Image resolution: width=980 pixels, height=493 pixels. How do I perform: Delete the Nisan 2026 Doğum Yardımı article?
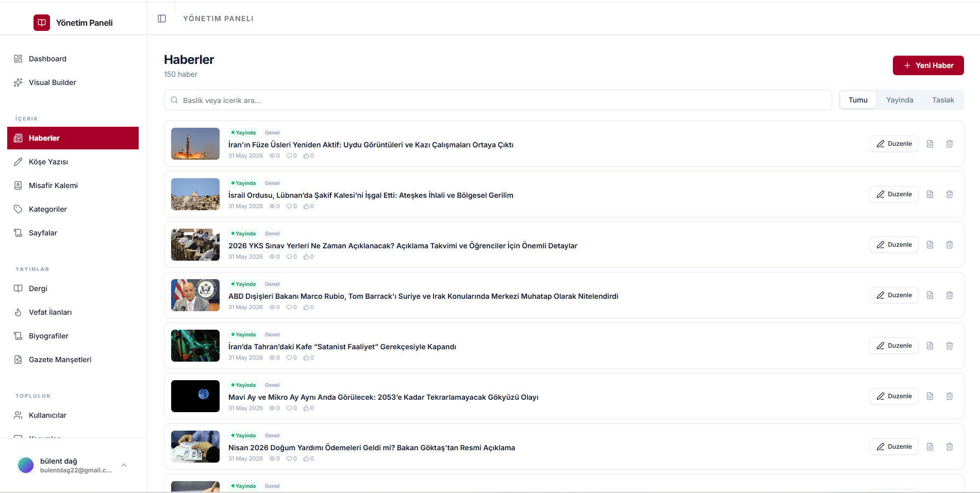pyautogui.click(x=950, y=447)
